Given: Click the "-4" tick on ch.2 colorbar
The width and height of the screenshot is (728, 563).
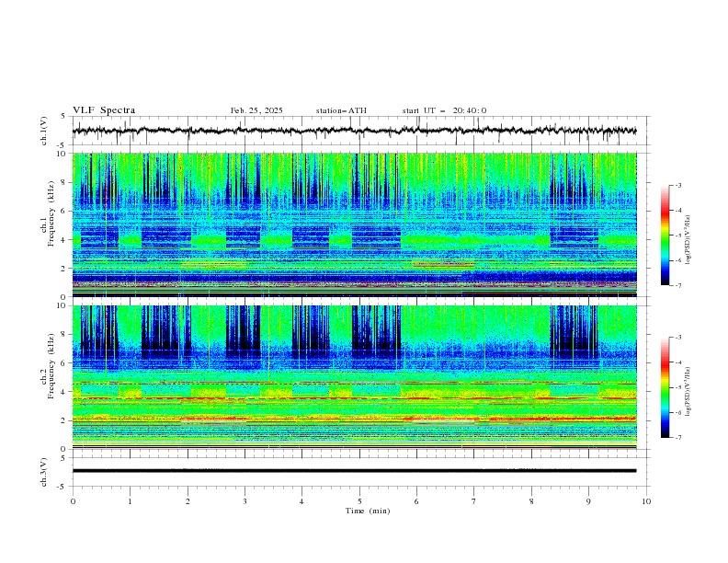Looking at the screenshot, I should [678, 362].
